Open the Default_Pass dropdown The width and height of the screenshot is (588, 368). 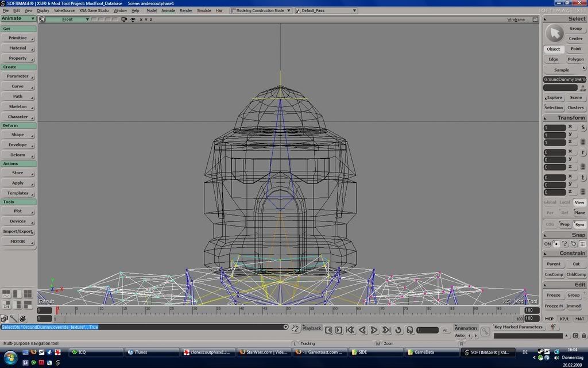(326, 10)
